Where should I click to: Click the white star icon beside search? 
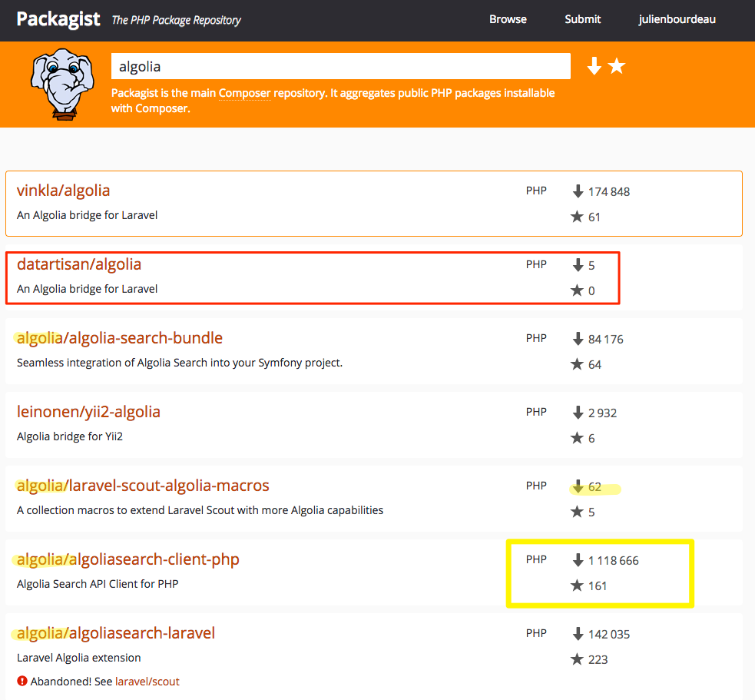pos(616,66)
